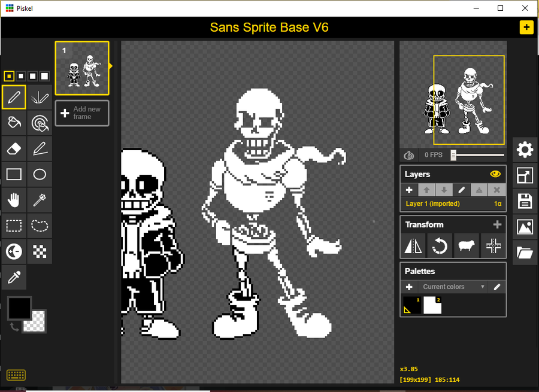The width and height of the screenshot is (539, 392).
Task: Select palette color 2 white
Action: click(x=432, y=305)
